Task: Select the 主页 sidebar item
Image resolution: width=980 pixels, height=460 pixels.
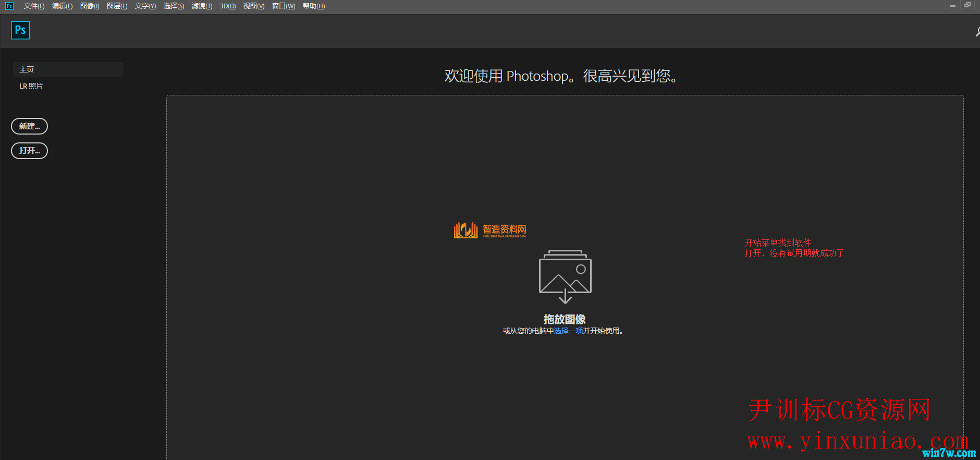Action: point(68,69)
